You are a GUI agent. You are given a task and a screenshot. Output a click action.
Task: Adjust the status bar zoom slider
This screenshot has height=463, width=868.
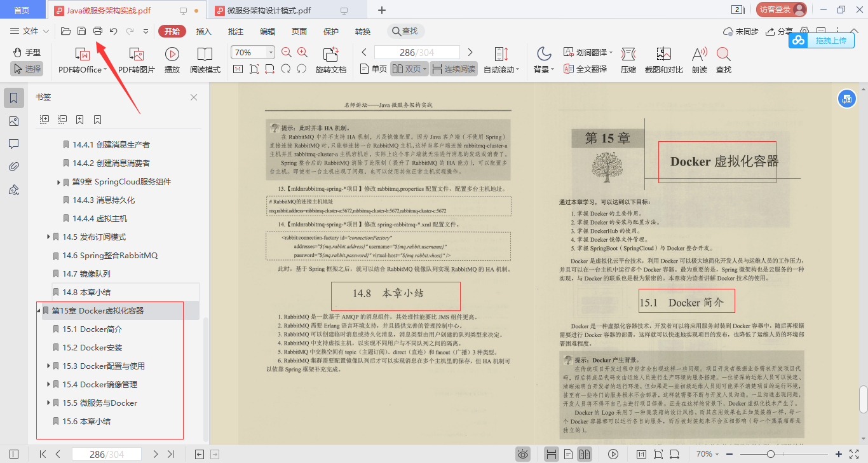pos(771,454)
